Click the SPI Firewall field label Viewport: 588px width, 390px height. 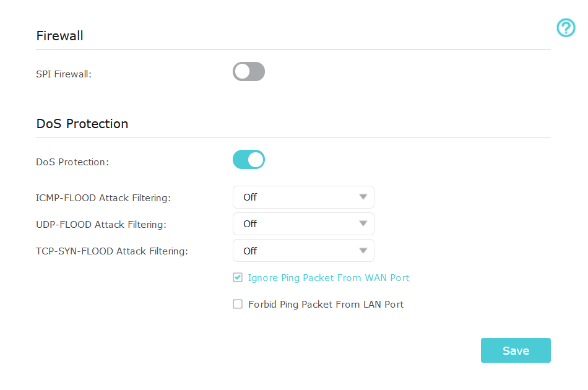(64, 74)
